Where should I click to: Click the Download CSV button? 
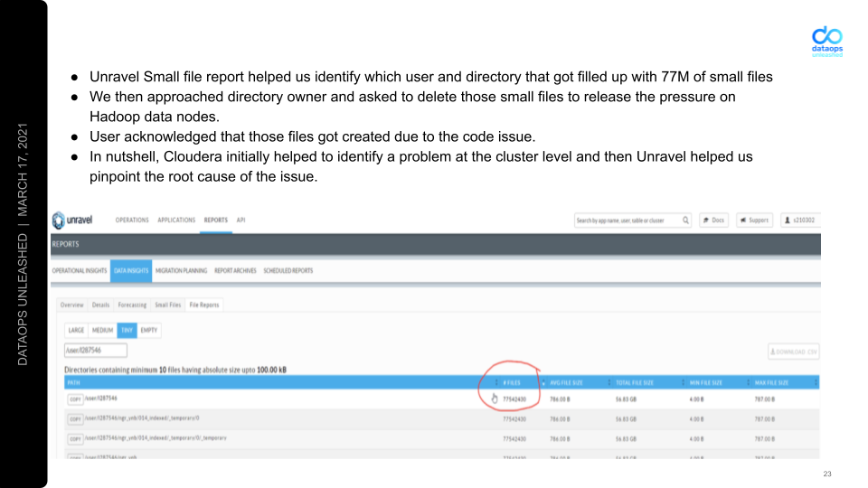pos(793,352)
